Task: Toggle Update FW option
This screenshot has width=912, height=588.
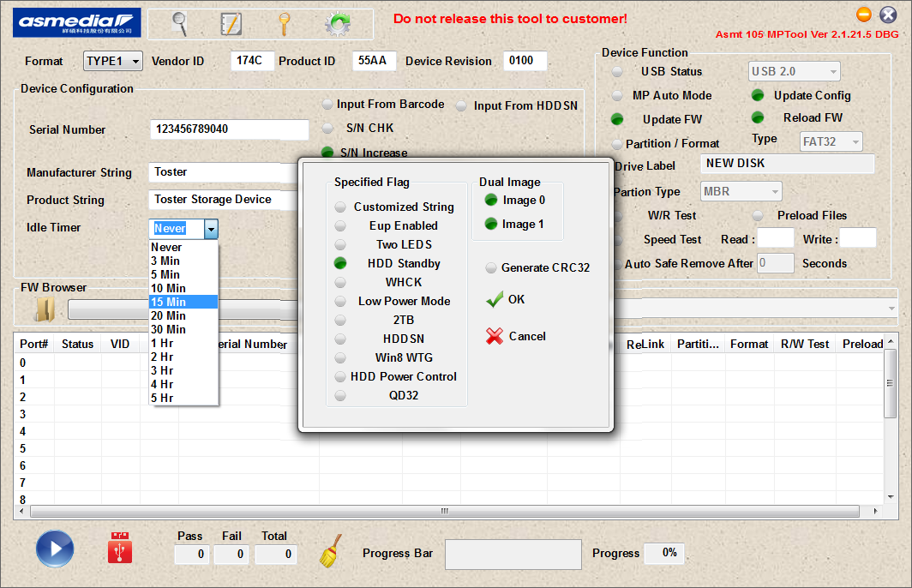Action: click(x=617, y=119)
